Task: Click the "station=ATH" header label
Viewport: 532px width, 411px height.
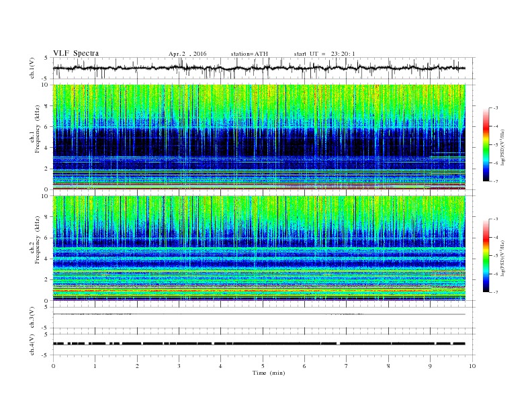Action: (249, 54)
